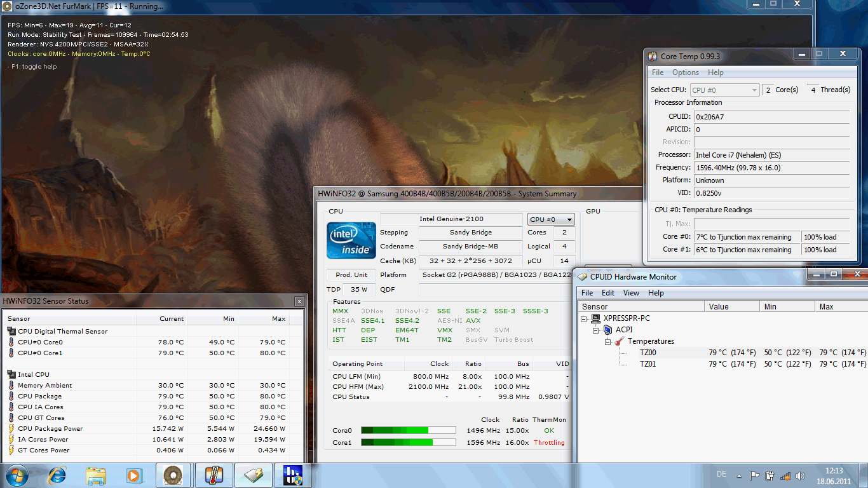Open the Help menu in CPUID Hardware Monitor

[x=656, y=293]
